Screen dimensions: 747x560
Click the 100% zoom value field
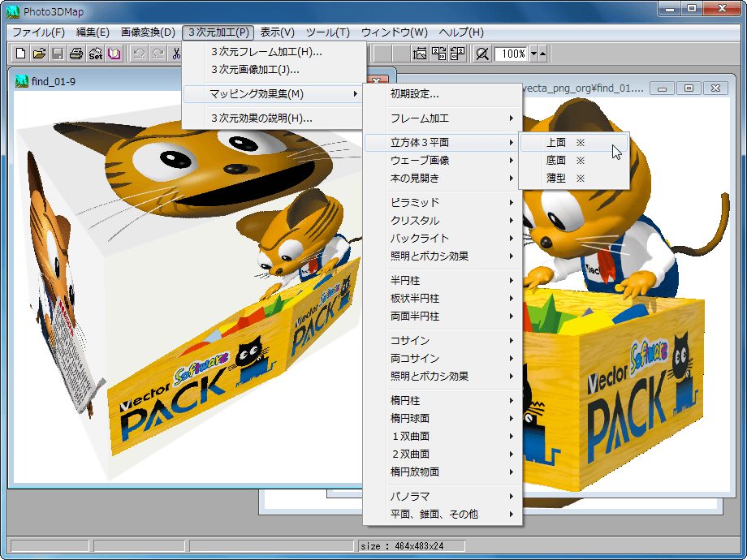pyautogui.click(x=512, y=54)
